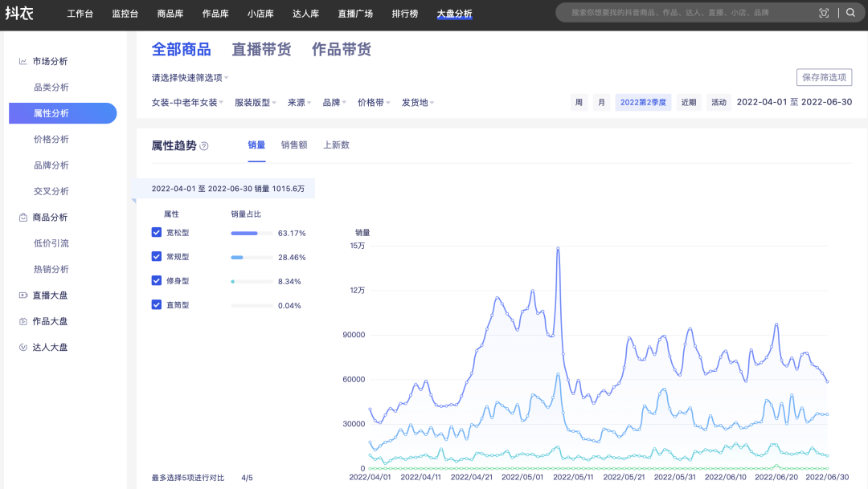Open the 服装版型 dropdown filter
The height and width of the screenshot is (489, 868).
pos(255,103)
